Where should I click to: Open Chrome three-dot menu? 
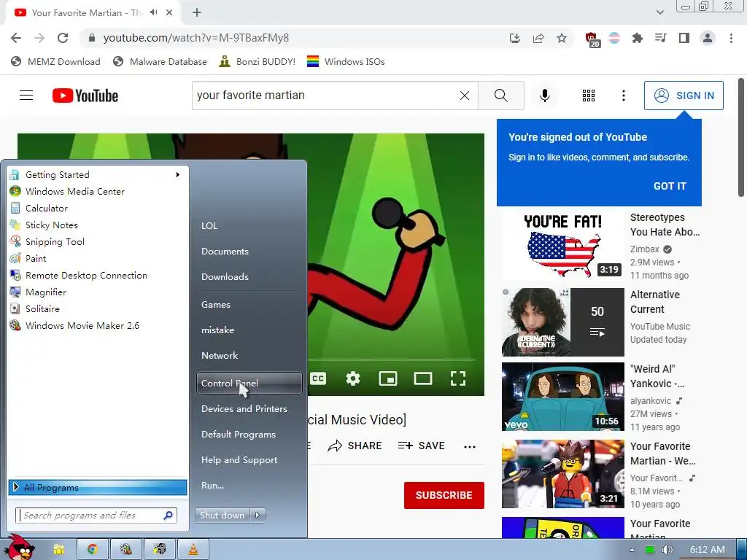(x=731, y=38)
